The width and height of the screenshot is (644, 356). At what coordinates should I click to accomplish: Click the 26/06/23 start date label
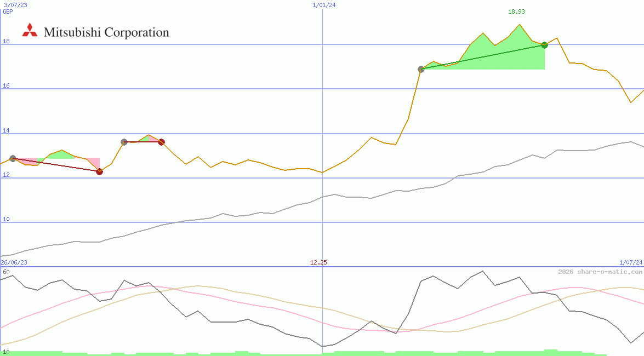[14, 262]
